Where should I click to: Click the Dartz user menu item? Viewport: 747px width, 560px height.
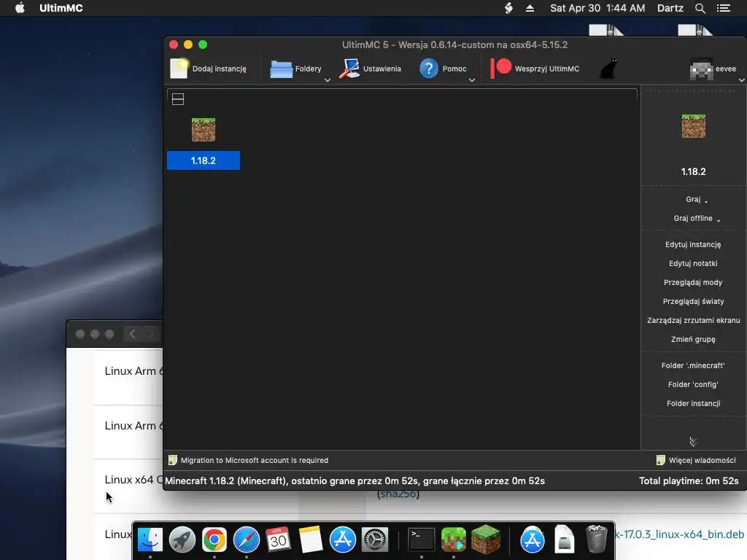point(670,7)
